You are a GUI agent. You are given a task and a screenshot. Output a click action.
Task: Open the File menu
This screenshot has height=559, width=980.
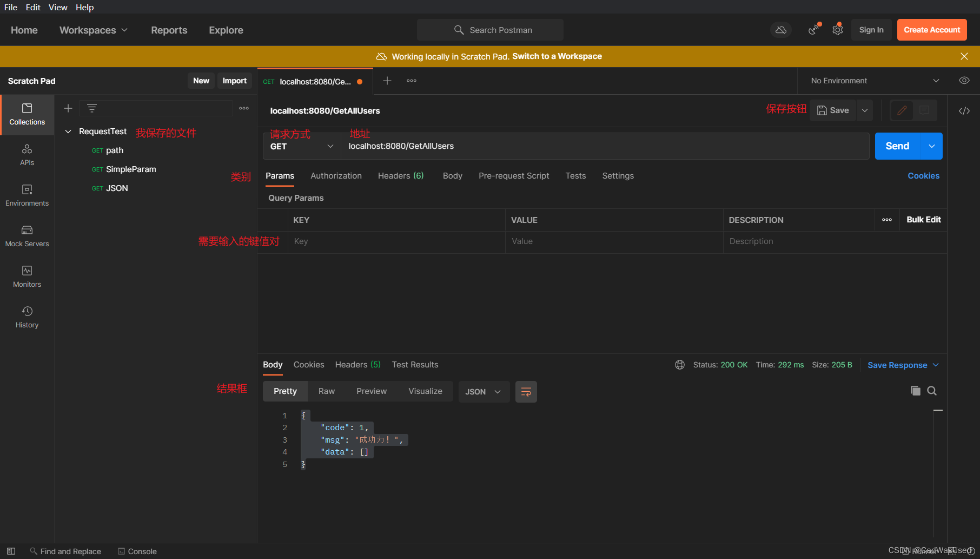11,7
